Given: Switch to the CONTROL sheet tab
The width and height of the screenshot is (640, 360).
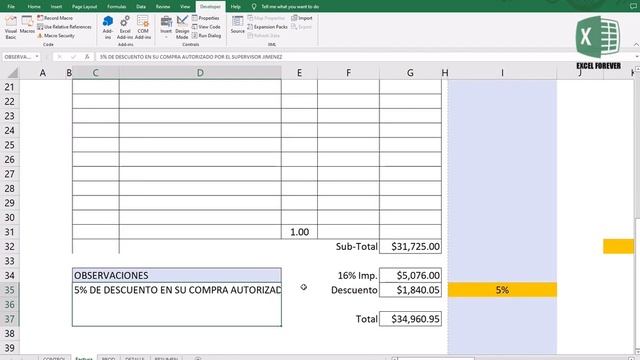Looking at the screenshot, I should pyautogui.click(x=54, y=358).
